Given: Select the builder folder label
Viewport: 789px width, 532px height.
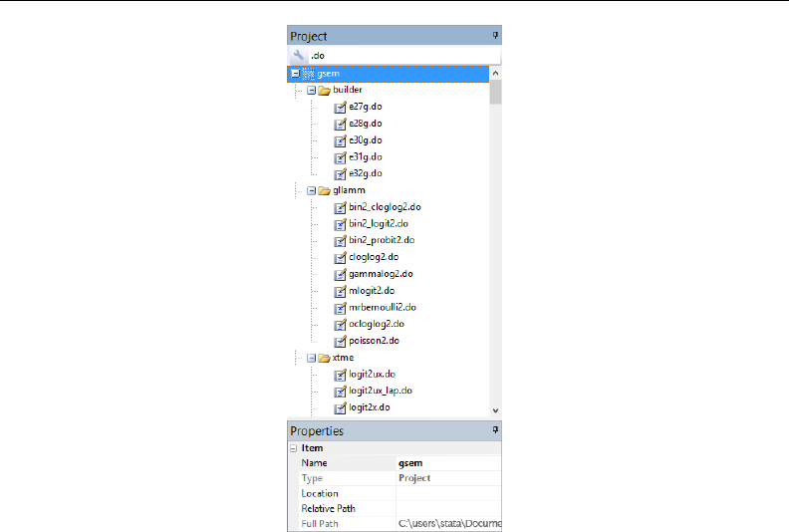Looking at the screenshot, I should [348, 90].
